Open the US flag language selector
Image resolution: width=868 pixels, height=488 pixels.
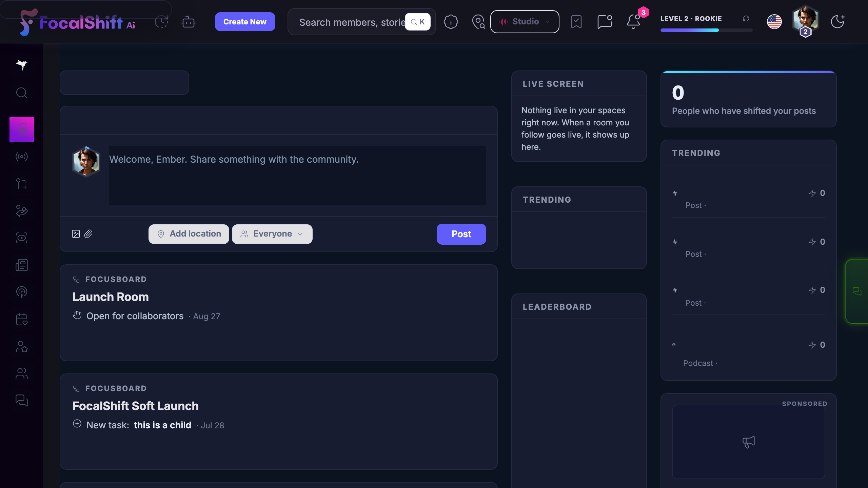pyautogui.click(x=774, y=22)
